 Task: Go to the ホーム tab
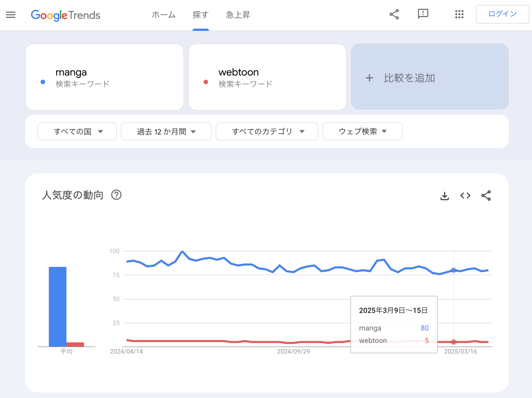pos(163,15)
